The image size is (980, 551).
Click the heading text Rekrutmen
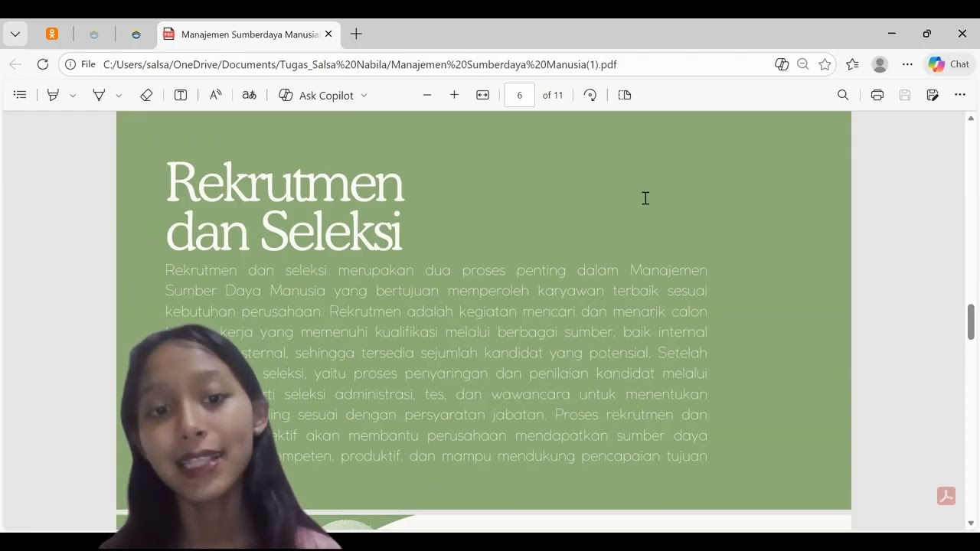click(x=284, y=182)
